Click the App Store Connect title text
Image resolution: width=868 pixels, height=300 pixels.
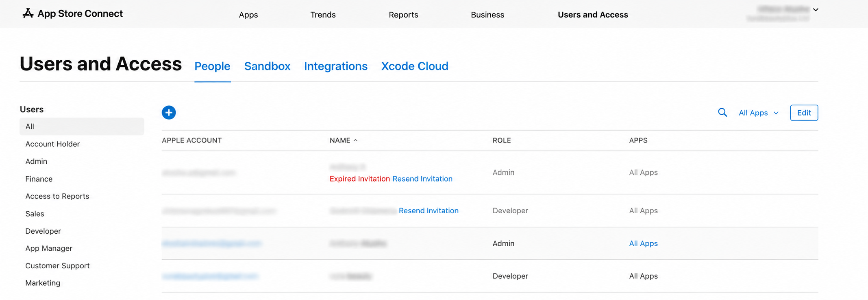click(x=80, y=13)
